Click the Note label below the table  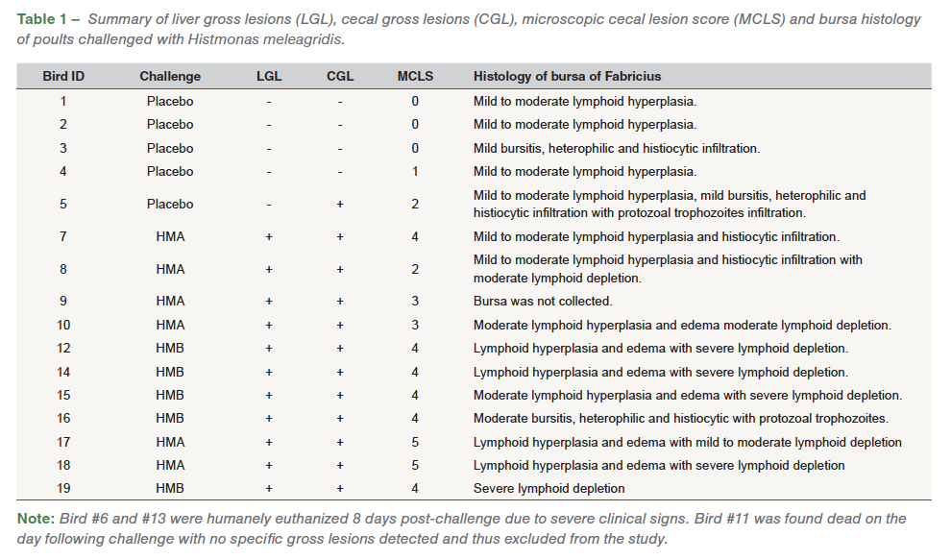(38, 519)
